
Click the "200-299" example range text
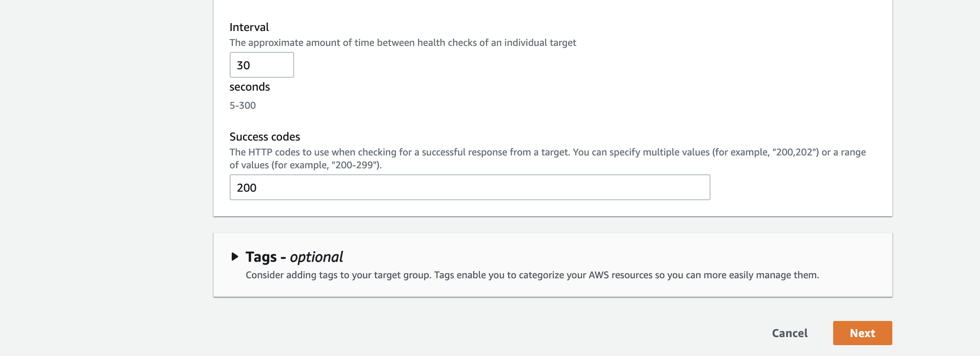356,165
